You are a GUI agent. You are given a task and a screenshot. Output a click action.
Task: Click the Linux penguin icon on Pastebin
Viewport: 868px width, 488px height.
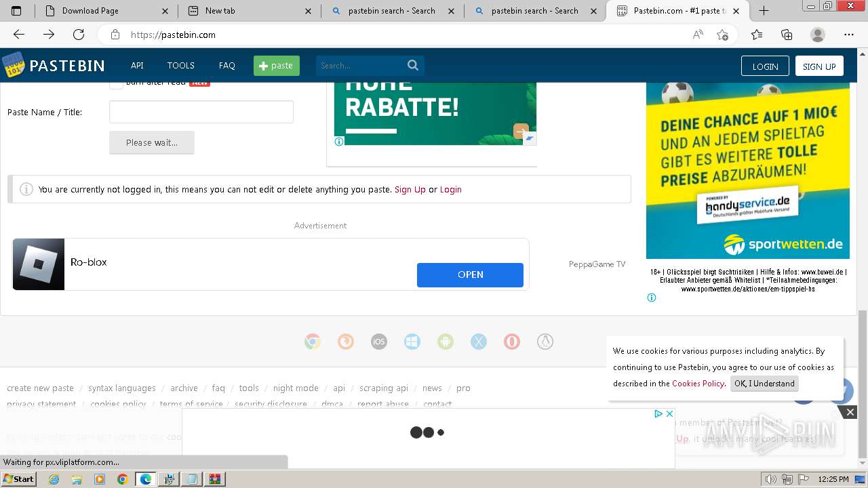(x=545, y=342)
